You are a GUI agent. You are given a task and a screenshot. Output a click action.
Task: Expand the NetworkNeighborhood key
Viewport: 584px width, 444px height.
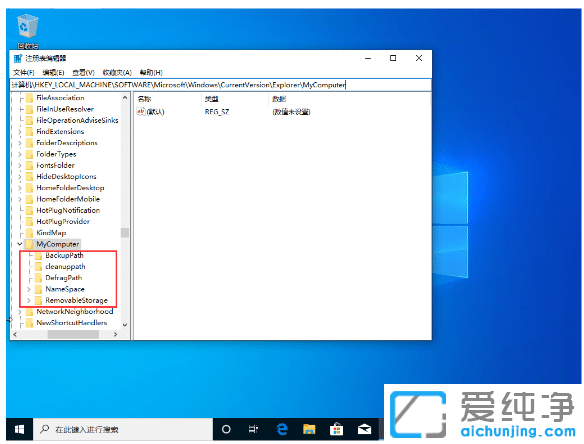click(20, 311)
